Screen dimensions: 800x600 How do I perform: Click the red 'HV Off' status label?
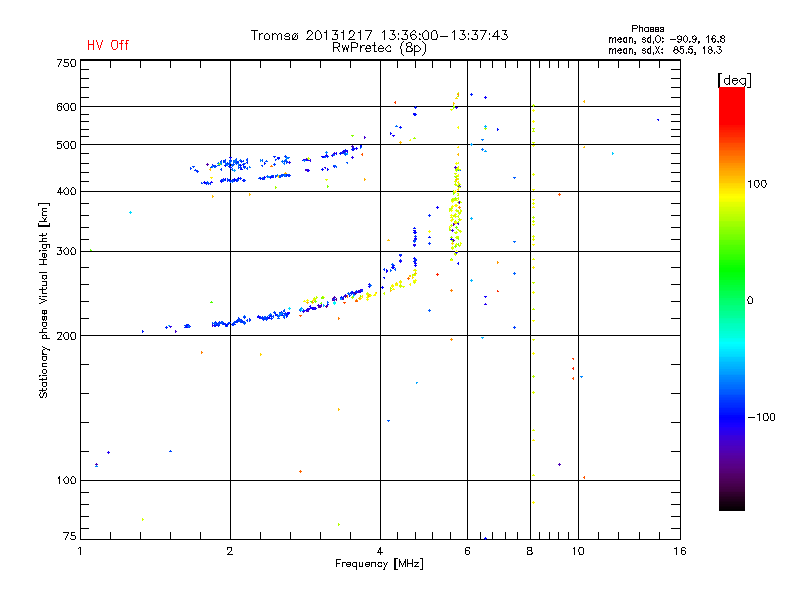pos(108,45)
